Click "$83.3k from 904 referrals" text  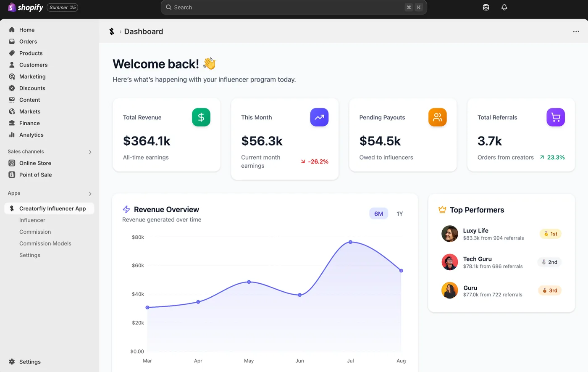(x=493, y=238)
